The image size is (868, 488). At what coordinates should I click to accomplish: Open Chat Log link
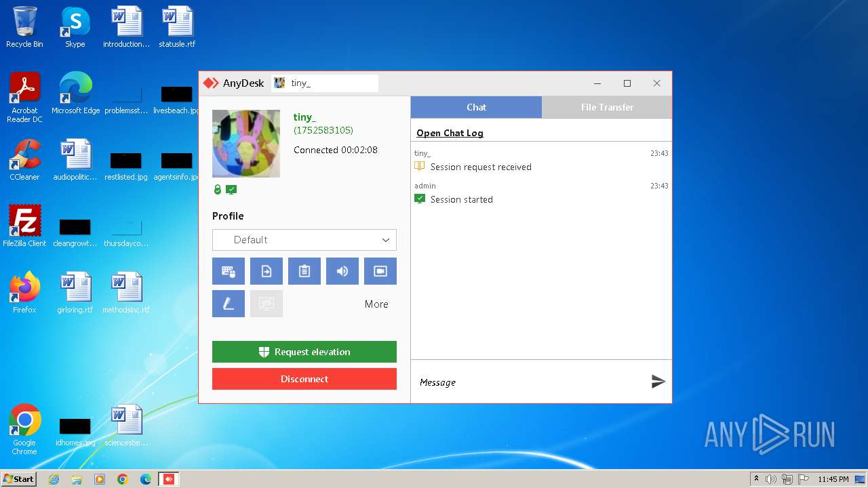(450, 133)
